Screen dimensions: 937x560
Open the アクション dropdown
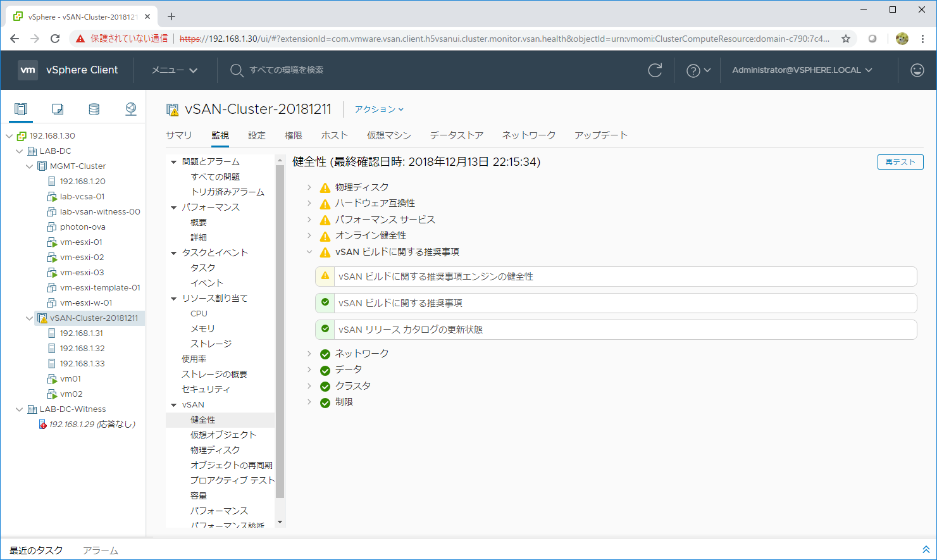pos(379,109)
